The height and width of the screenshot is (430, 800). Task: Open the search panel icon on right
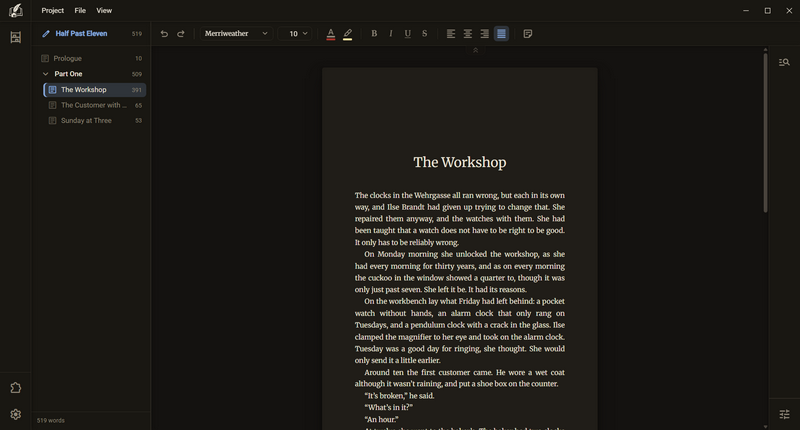(x=784, y=62)
